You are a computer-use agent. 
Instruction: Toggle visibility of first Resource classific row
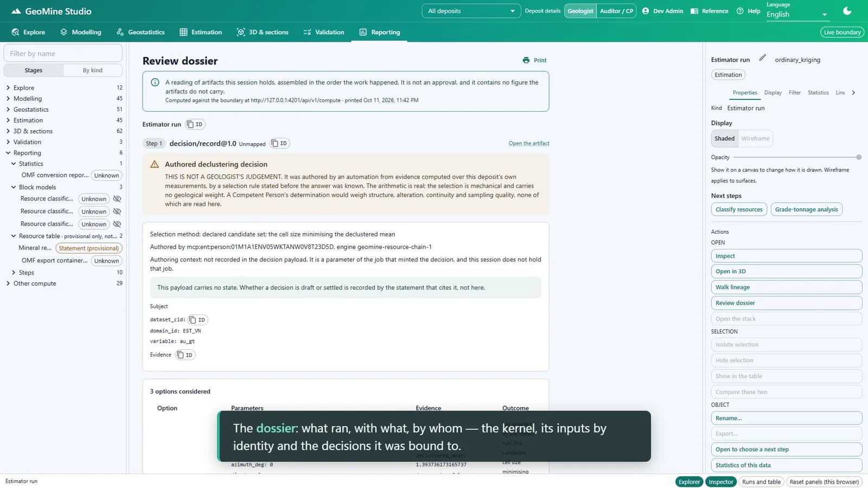click(117, 199)
